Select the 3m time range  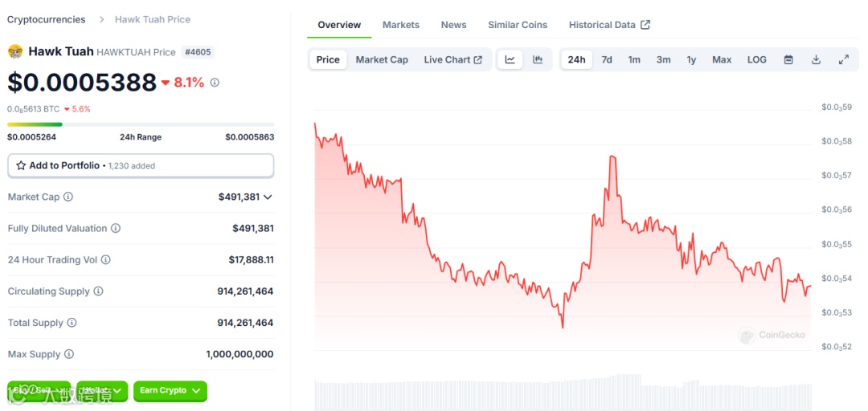(664, 59)
